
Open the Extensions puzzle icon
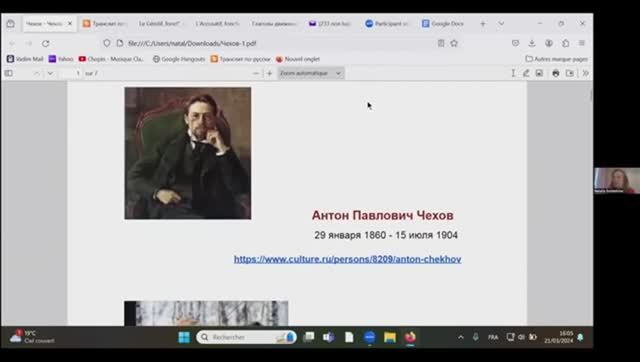(565, 43)
